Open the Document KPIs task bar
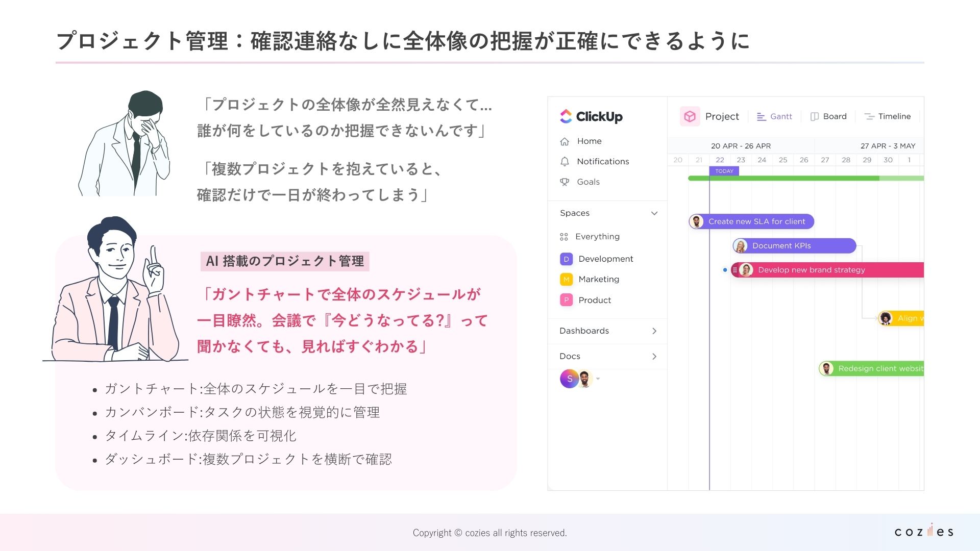The image size is (980, 551). [794, 246]
